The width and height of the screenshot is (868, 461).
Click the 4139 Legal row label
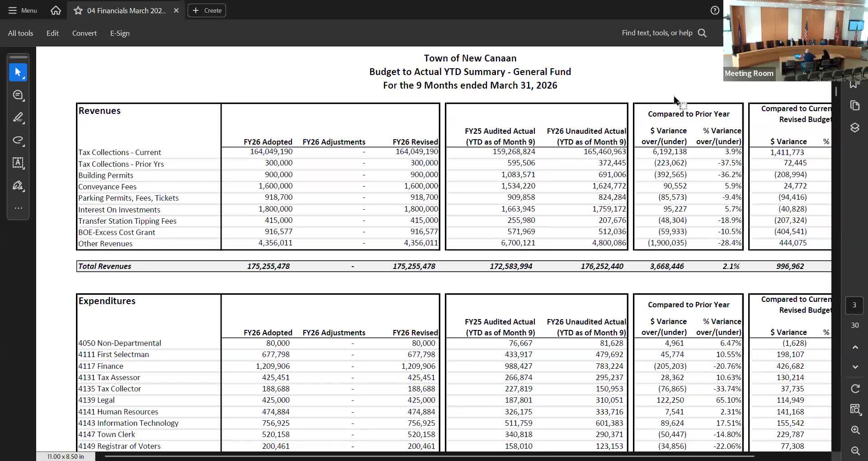[x=96, y=400]
